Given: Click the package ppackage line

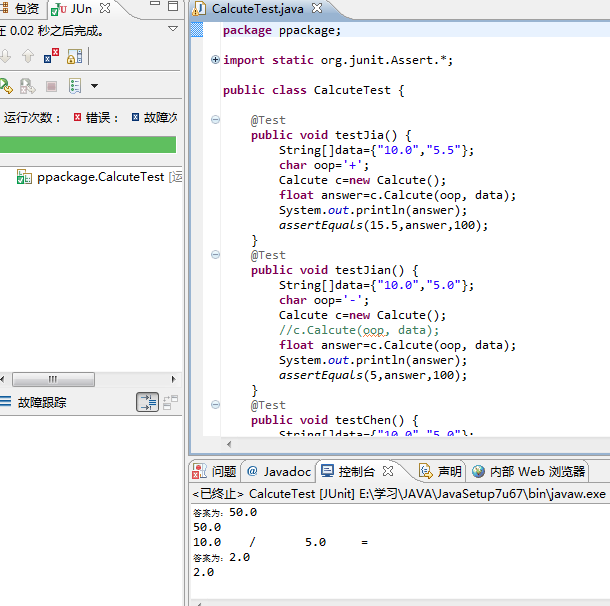Looking at the screenshot, I should coord(282,30).
